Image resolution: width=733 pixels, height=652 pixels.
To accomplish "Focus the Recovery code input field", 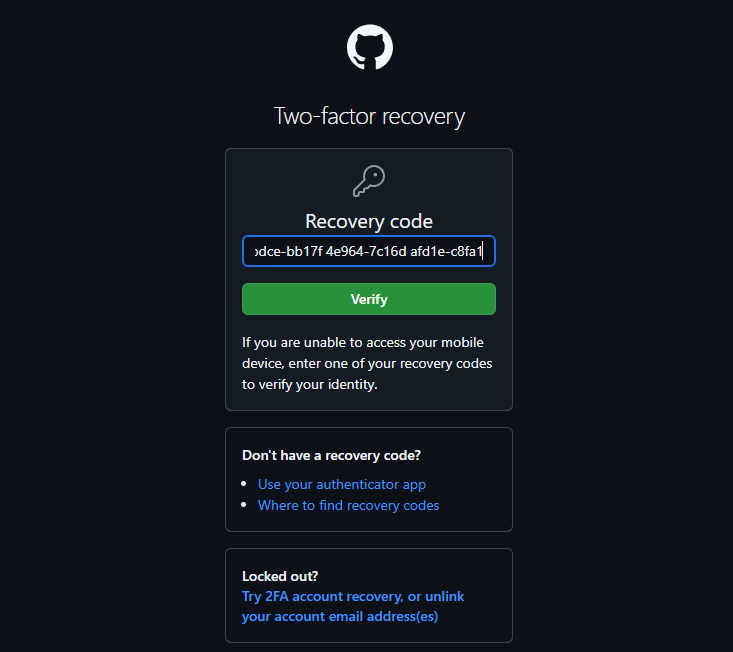I will pyautogui.click(x=368, y=251).
